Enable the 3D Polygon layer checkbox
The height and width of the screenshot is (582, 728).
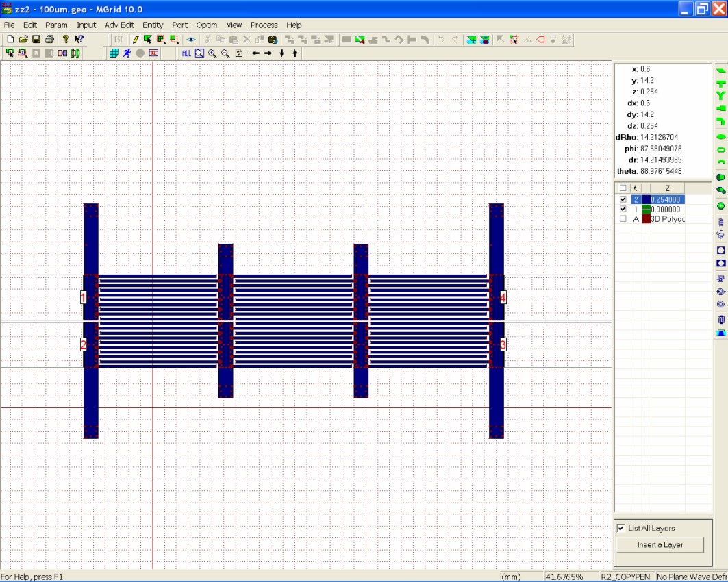pyautogui.click(x=623, y=219)
